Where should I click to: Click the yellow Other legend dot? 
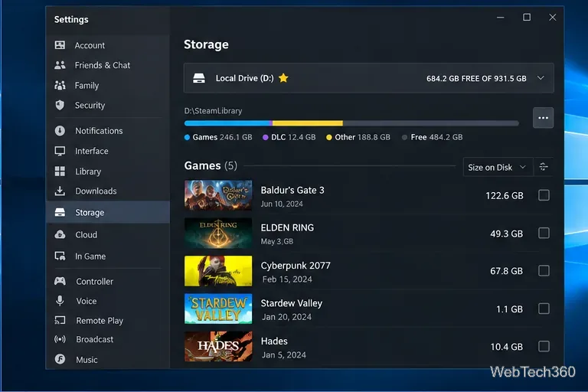pyautogui.click(x=329, y=137)
